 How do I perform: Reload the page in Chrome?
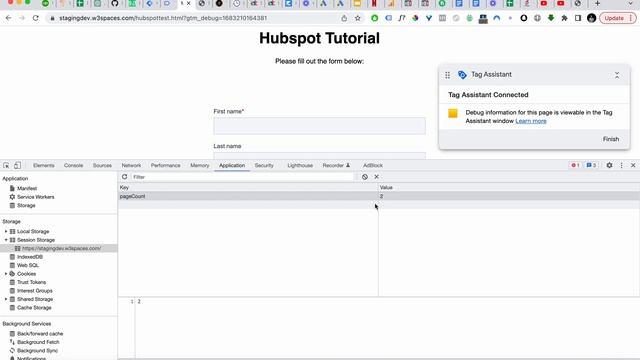36,18
